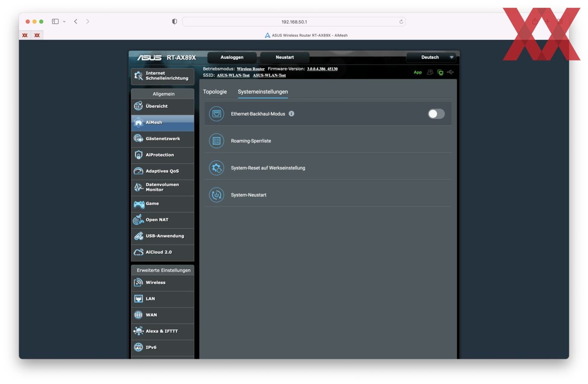Image resolution: width=588 pixels, height=384 pixels.
Task: Click the Ethernet-Backhaul-Modus port icon
Action: (x=217, y=114)
